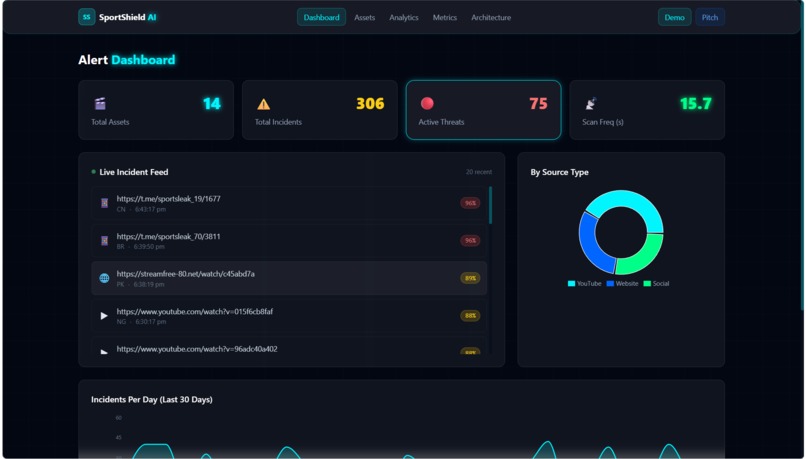
Task: Click the globe icon beside streamfree-80.net incident
Action: (104, 278)
